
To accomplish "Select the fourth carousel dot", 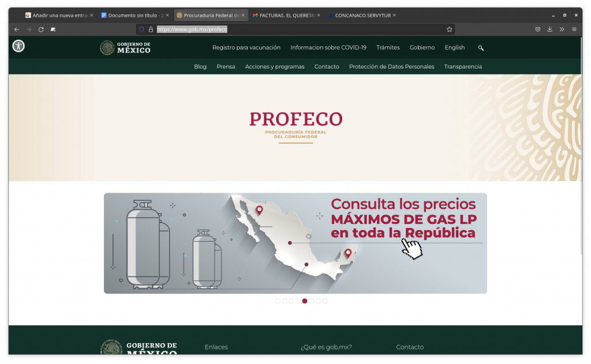I will click(298, 301).
